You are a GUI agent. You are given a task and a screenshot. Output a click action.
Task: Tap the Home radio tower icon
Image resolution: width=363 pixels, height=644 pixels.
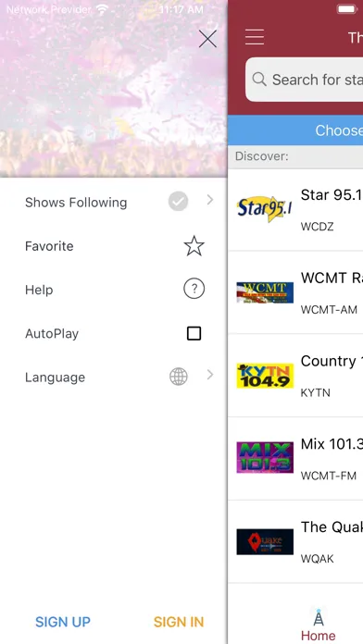point(319,617)
